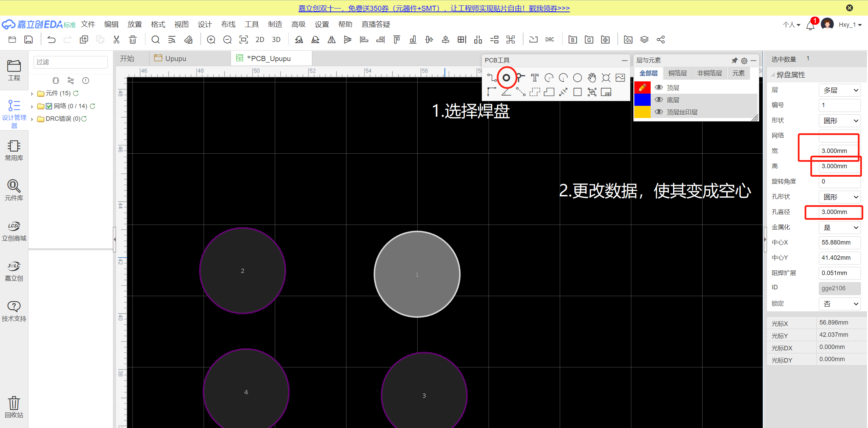
Task: Toggle the Nets (网络) checkbox in tree
Action: click(x=49, y=106)
